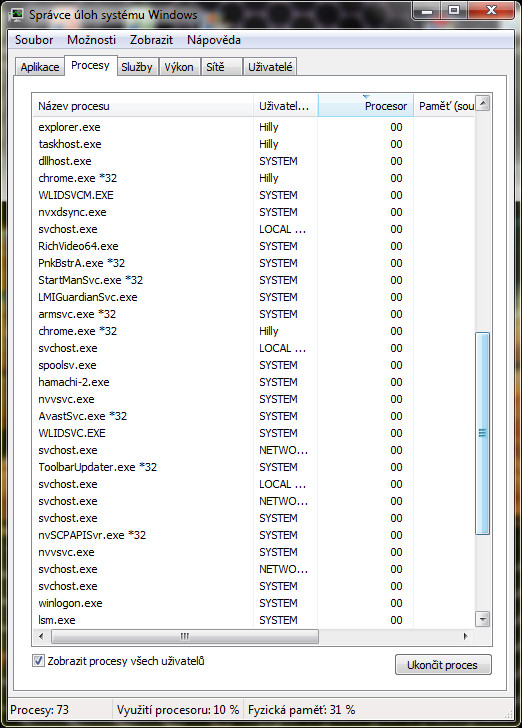Screen dimensions: 522x728
Task: Click Fyzická paměť: 31 % status entry
Action: (301, 709)
